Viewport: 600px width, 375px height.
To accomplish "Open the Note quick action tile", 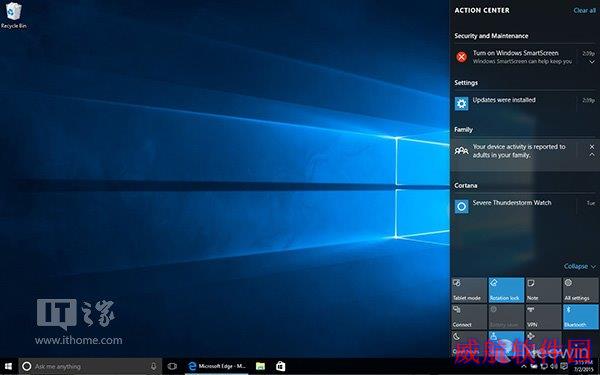I will coord(543,290).
